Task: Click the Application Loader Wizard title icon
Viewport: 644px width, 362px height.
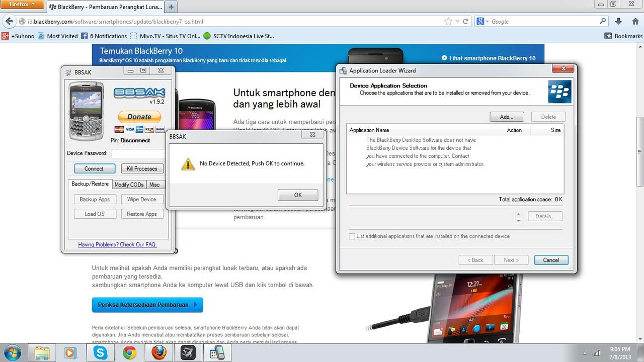Action: click(x=343, y=70)
